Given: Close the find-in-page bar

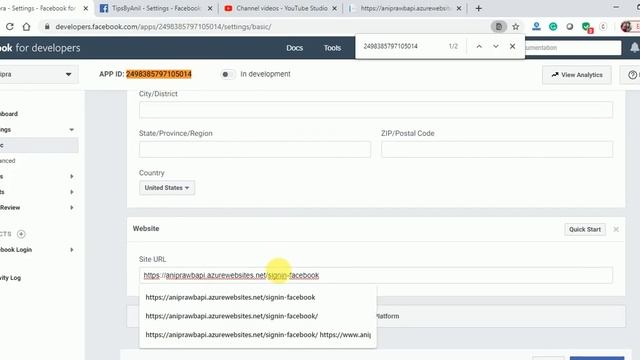Looking at the screenshot, I should 512,47.
